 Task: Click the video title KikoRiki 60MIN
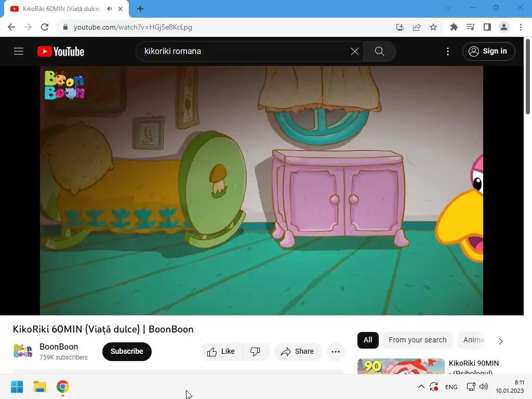[103, 329]
